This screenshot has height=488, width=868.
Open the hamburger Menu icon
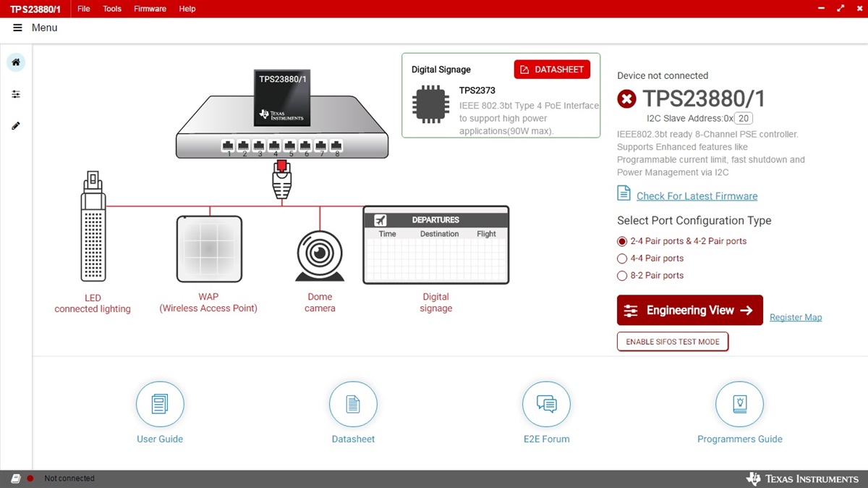17,28
